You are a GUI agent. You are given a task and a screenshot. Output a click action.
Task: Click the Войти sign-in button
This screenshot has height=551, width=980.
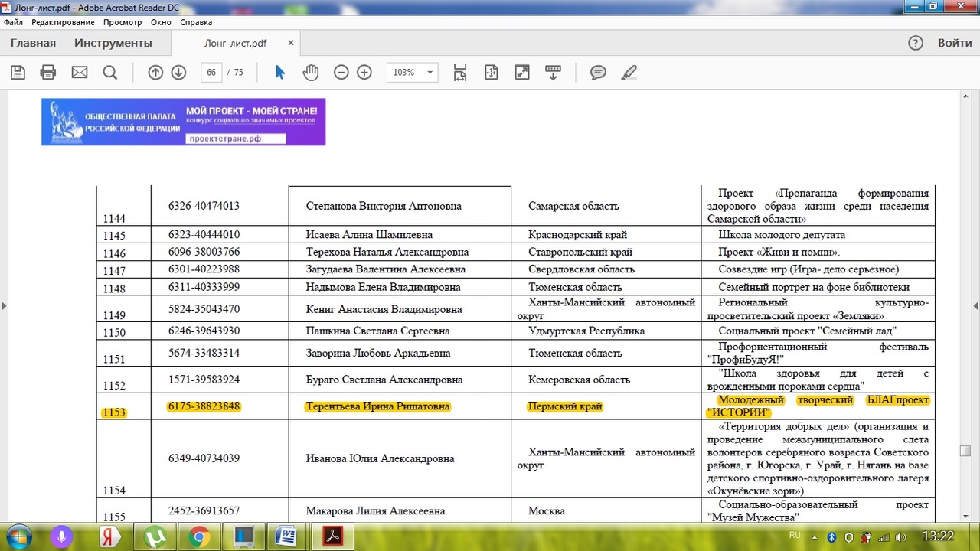pyautogui.click(x=955, y=43)
